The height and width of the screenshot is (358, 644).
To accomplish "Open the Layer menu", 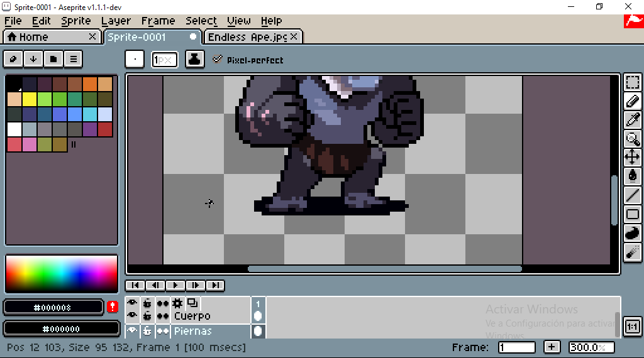I will point(116,21).
